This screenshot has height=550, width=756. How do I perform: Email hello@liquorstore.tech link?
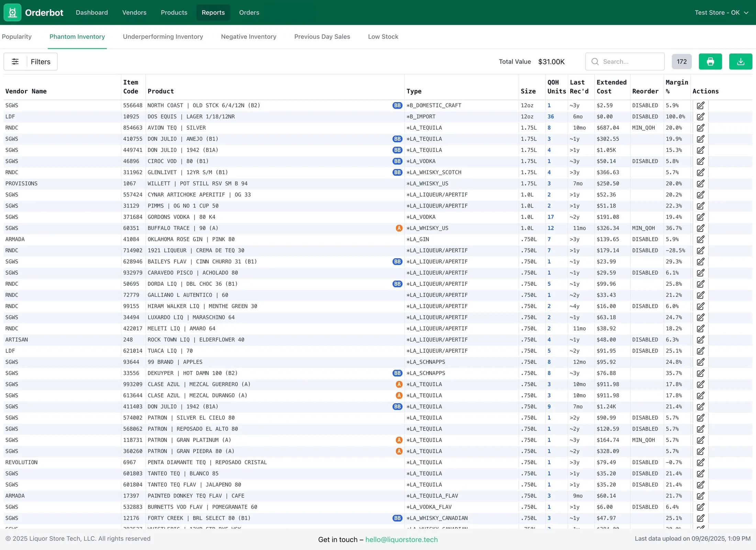click(401, 539)
